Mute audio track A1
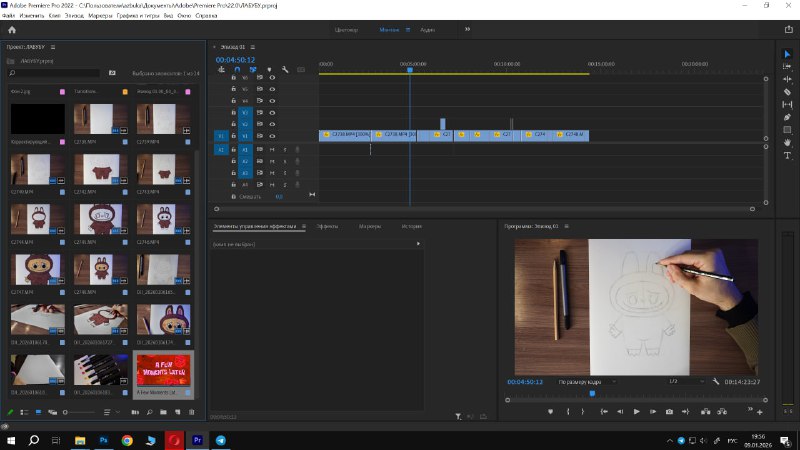Screen dimensions: 800x450 click(x=271, y=149)
